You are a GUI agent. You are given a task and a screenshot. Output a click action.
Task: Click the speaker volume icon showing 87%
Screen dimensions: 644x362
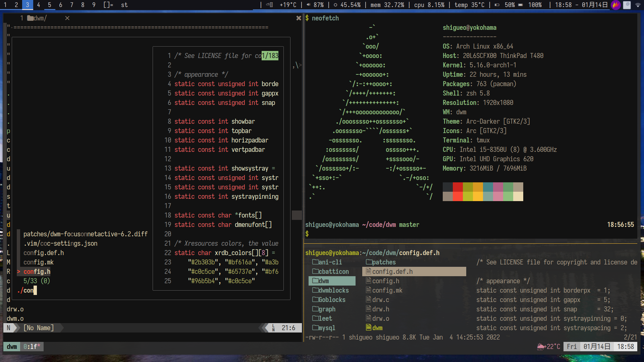coord(308,5)
